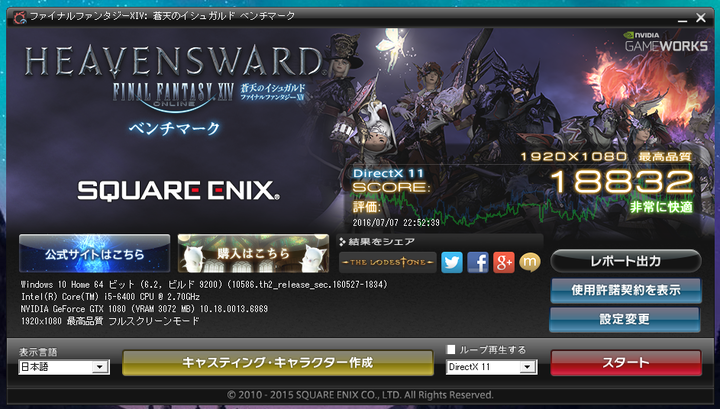This screenshot has width=720, height=409.
Task: Share the result on mixi
Action: pos(529,263)
